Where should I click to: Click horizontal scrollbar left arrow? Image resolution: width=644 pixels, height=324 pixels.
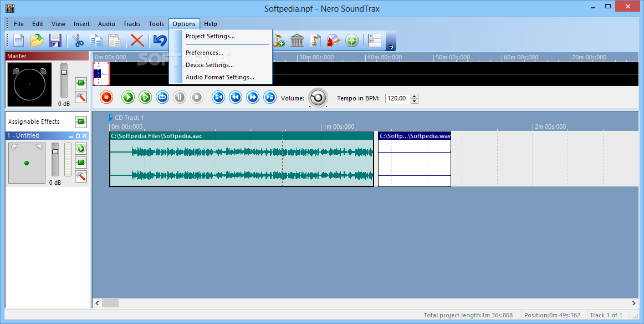pos(98,303)
